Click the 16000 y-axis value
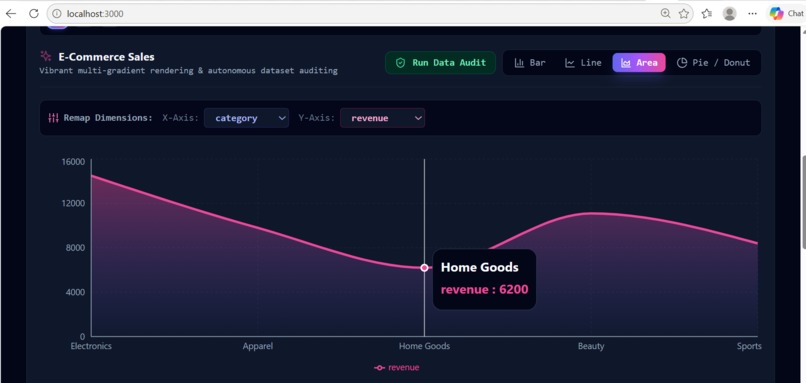Viewport: 806px width, 383px height. tap(73, 161)
